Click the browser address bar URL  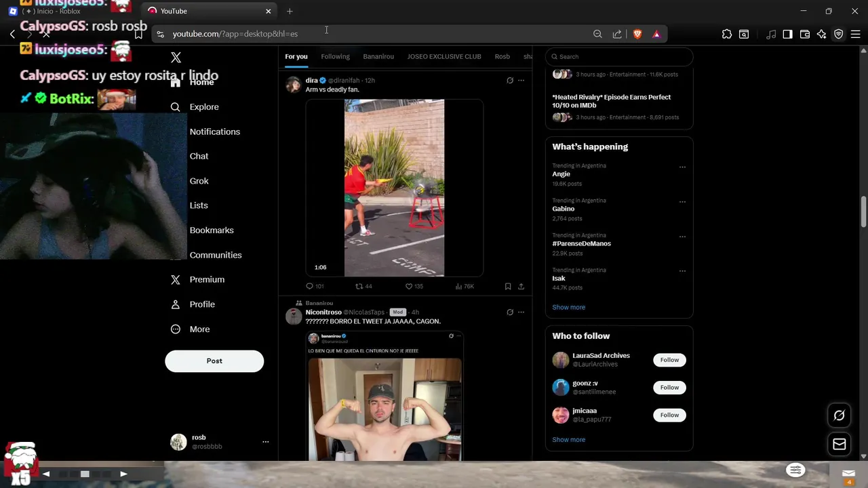(235, 34)
